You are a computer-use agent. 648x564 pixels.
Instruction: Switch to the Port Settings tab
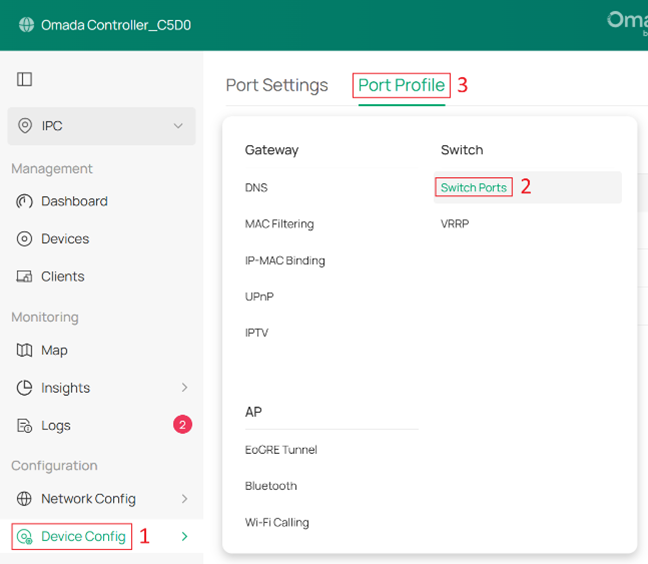click(277, 85)
